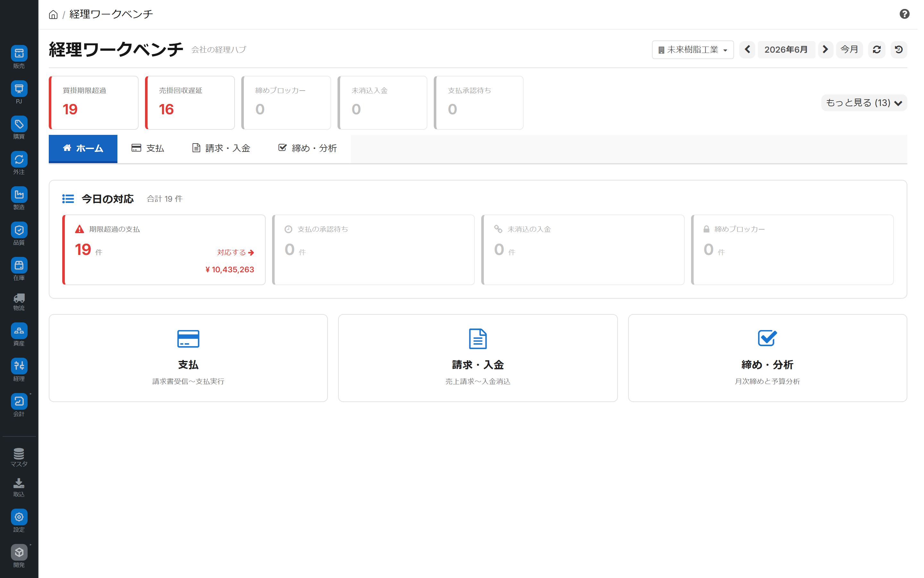Click the reset history icon button
924x578 pixels.
coord(899,50)
